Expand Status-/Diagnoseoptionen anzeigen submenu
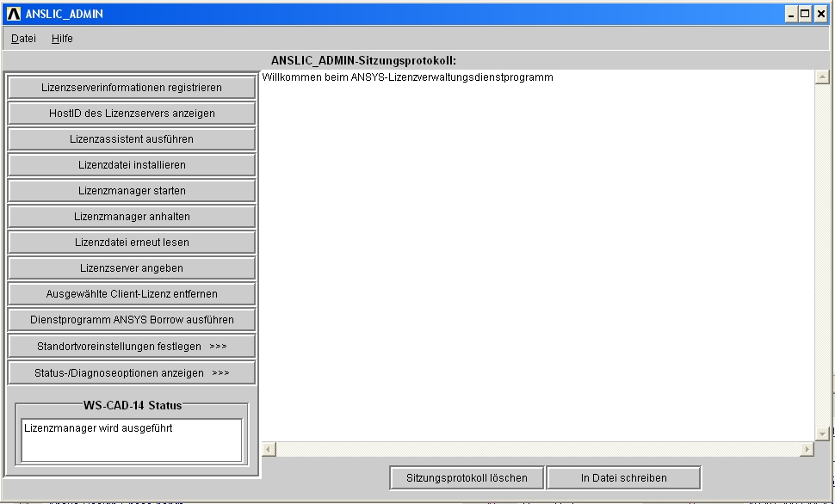The height and width of the screenshot is (504, 835). 132,373
